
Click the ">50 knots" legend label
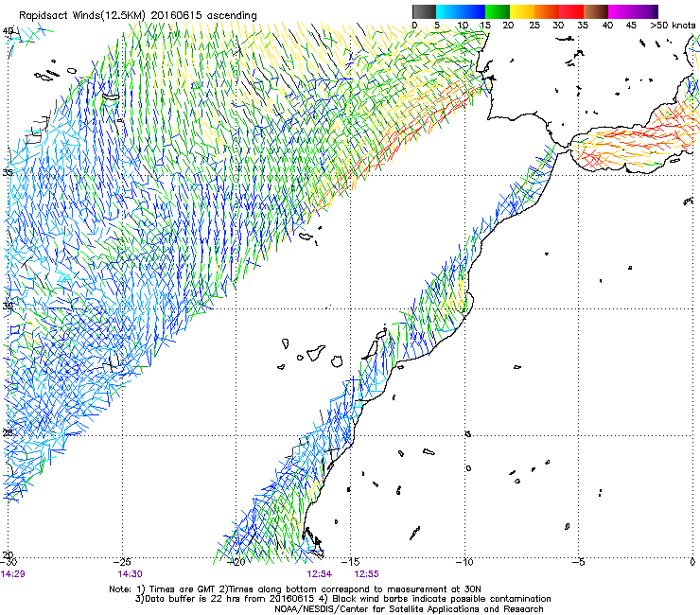(673, 26)
